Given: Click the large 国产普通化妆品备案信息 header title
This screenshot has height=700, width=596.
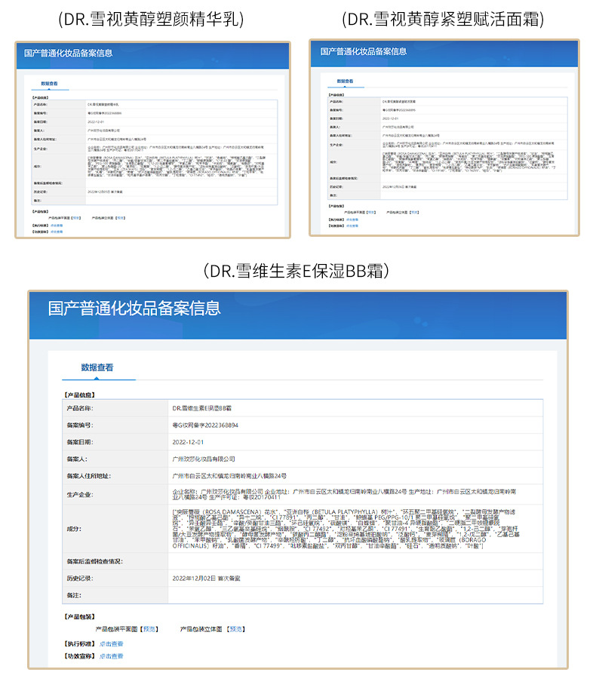Looking at the screenshot, I should [x=134, y=309].
